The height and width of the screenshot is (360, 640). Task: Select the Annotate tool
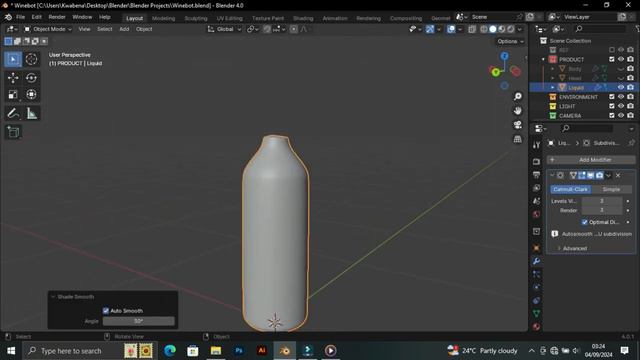point(13,113)
